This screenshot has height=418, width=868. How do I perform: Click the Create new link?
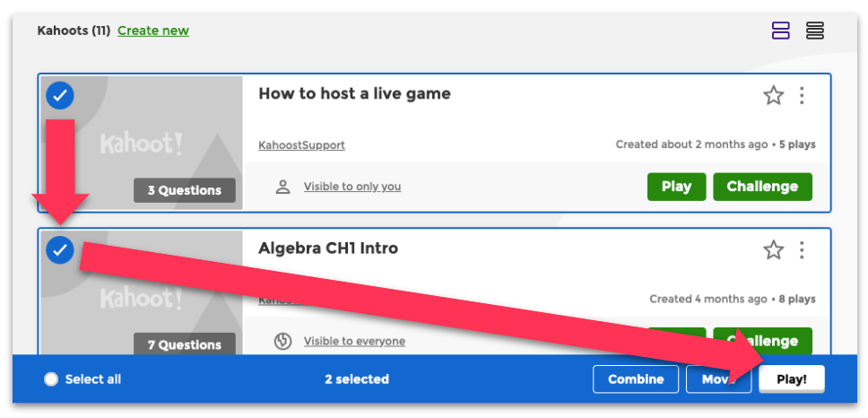click(153, 30)
